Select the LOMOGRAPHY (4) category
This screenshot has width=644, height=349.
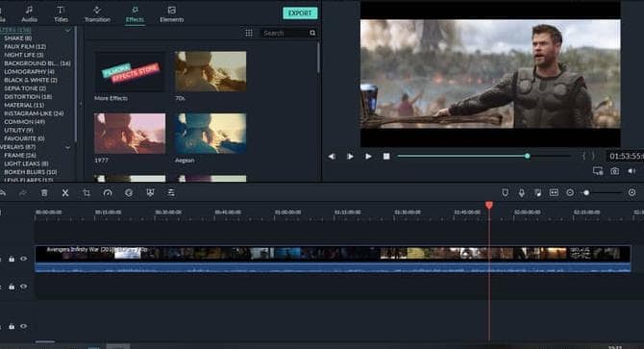coord(29,71)
